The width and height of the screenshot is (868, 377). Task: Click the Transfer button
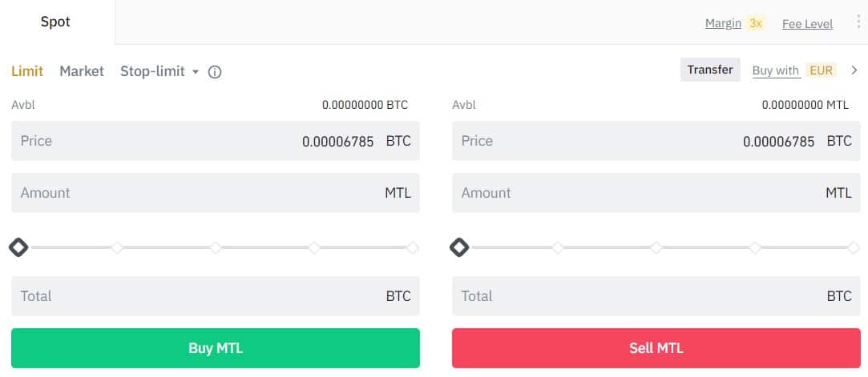pos(710,70)
